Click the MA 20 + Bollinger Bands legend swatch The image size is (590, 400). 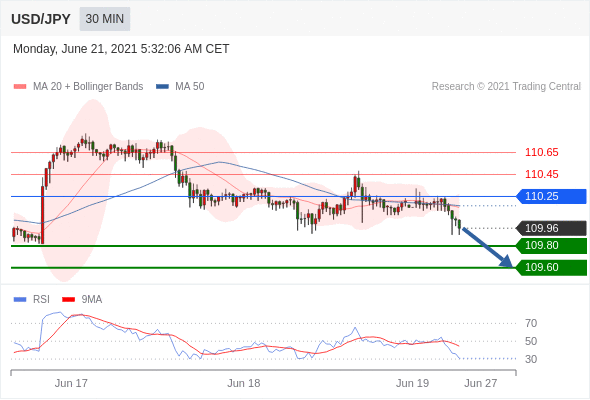click(x=20, y=87)
